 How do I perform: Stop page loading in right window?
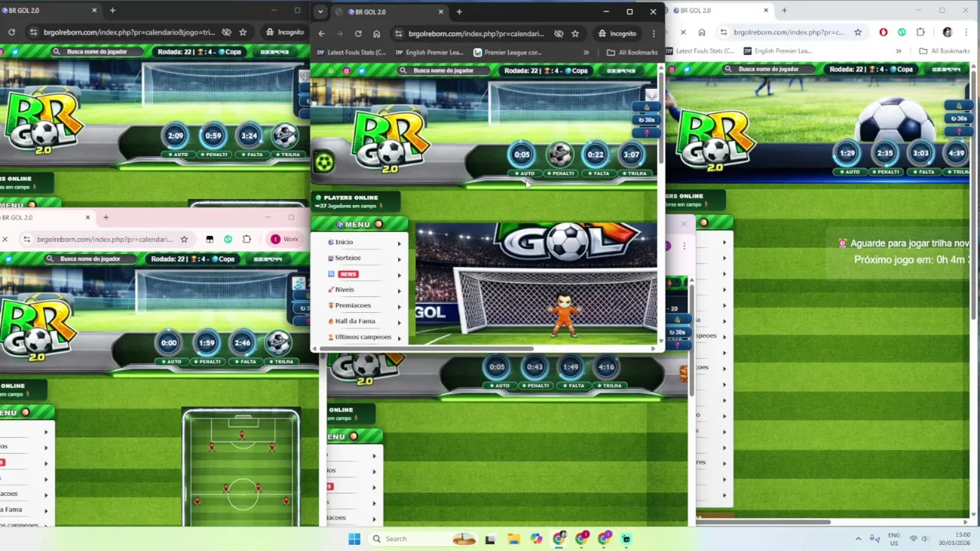[x=683, y=32]
